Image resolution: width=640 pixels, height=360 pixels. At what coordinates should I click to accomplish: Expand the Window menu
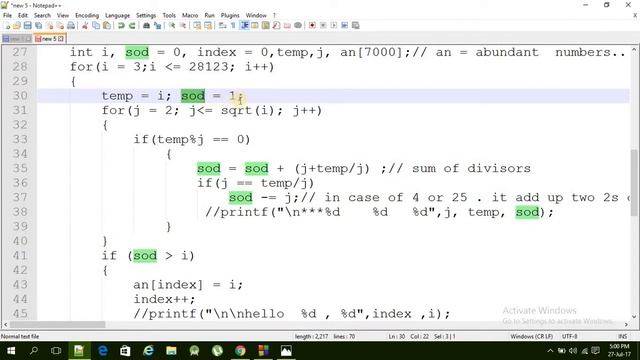pos(256,15)
